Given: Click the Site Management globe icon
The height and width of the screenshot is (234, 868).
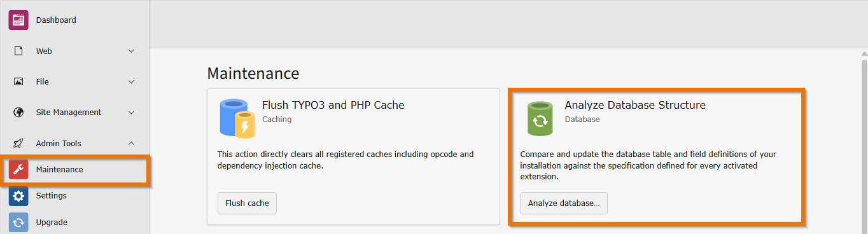Looking at the screenshot, I should tap(18, 113).
